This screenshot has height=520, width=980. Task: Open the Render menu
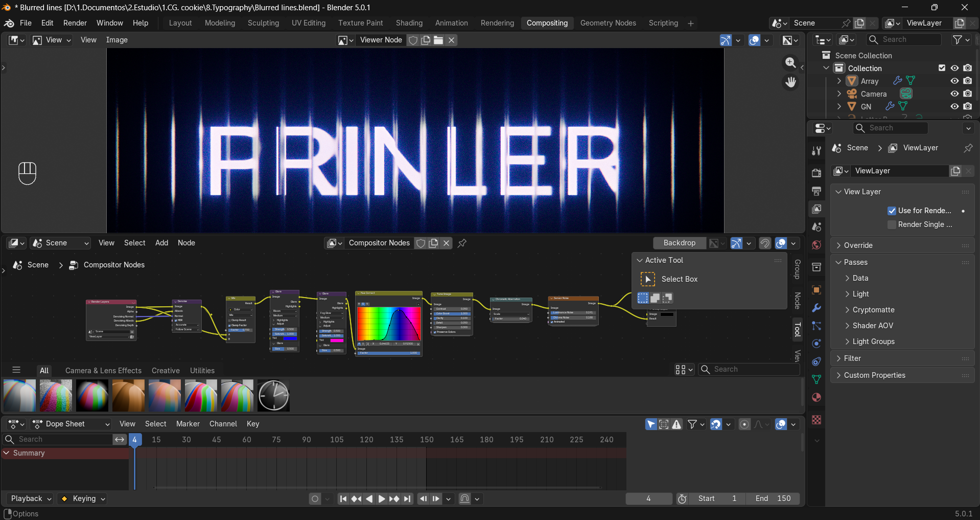click(x=75, y=23)
